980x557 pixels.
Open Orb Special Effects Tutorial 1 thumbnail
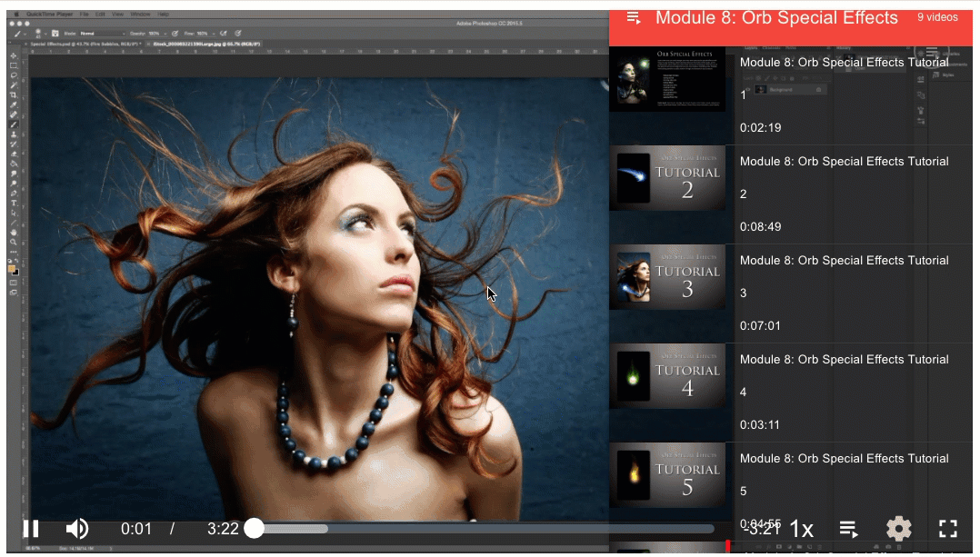(667, 80)
